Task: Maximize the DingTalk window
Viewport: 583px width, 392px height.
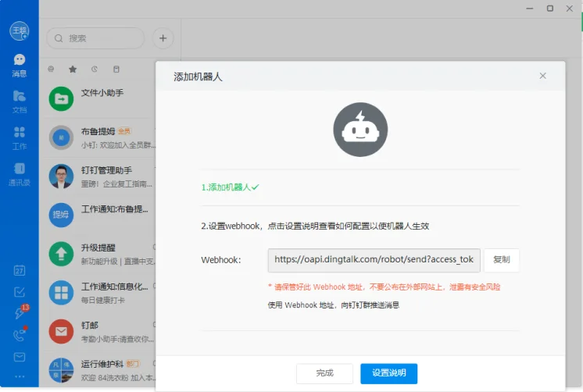Action: [x=550, y=8]
